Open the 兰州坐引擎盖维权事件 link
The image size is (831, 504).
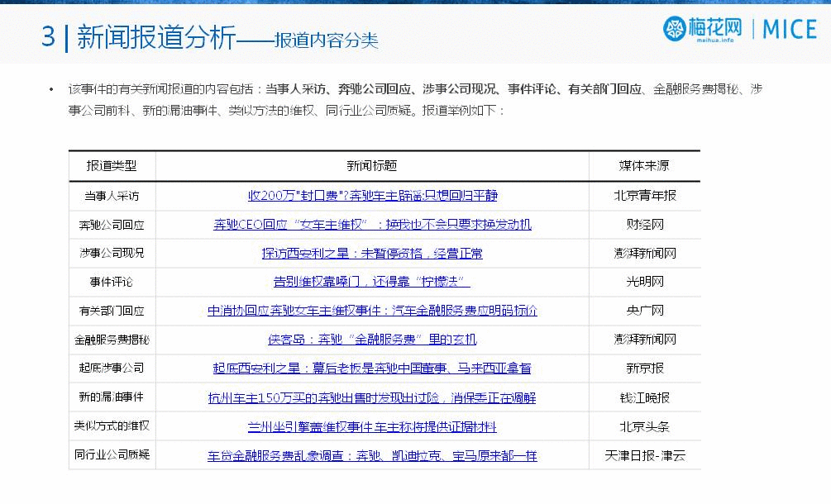[372, 426]
